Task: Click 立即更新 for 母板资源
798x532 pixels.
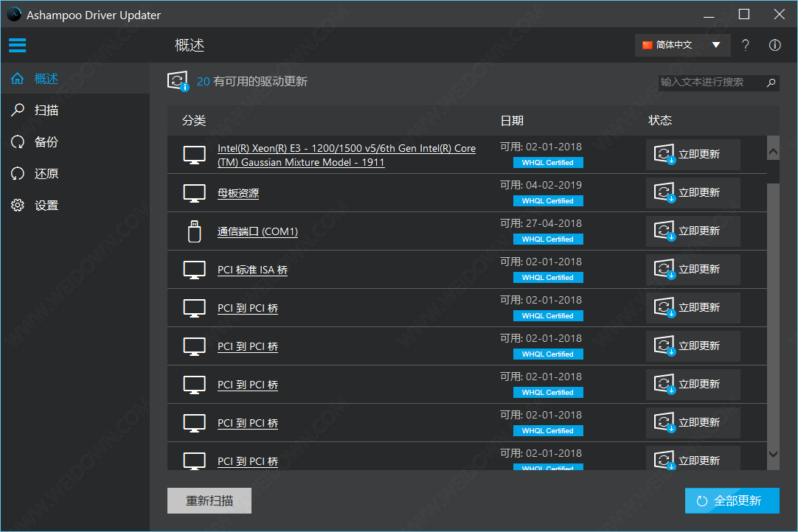Action: [x=693, y=193]
